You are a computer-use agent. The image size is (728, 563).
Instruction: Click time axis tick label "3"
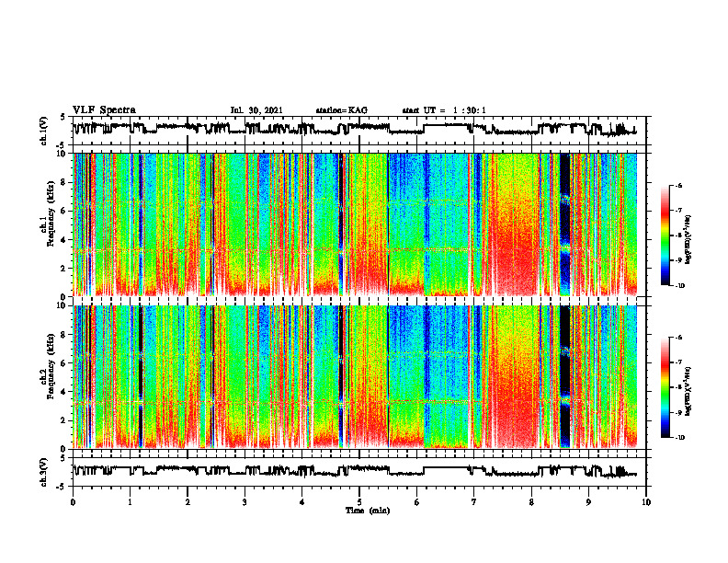(x=245, y=502)
